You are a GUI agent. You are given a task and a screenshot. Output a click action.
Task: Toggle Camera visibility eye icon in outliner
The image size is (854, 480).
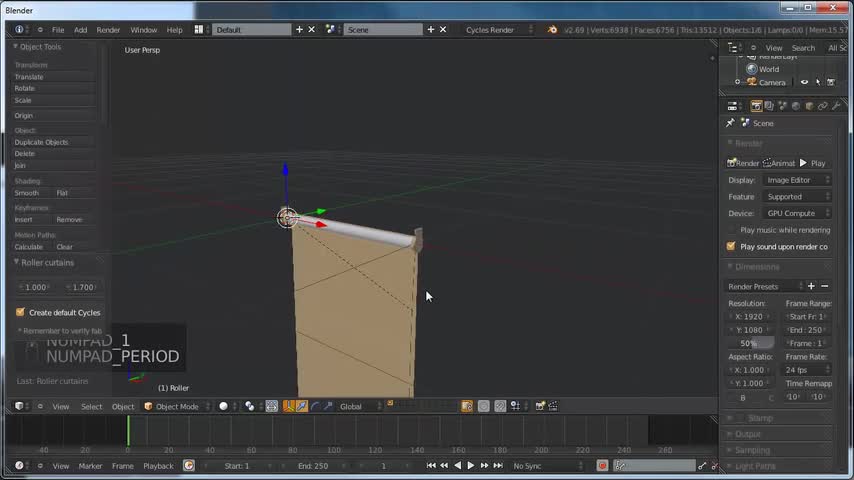[804, 82]
